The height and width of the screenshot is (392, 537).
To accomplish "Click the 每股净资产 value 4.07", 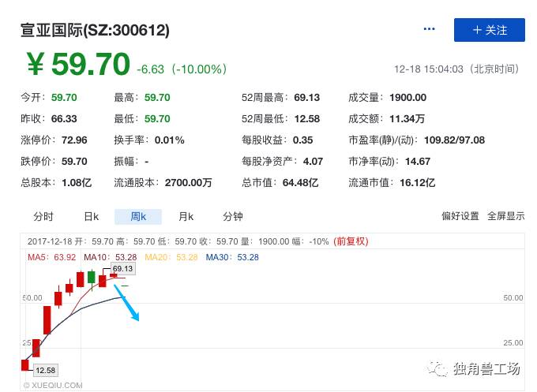I will (x=313, y=161).
